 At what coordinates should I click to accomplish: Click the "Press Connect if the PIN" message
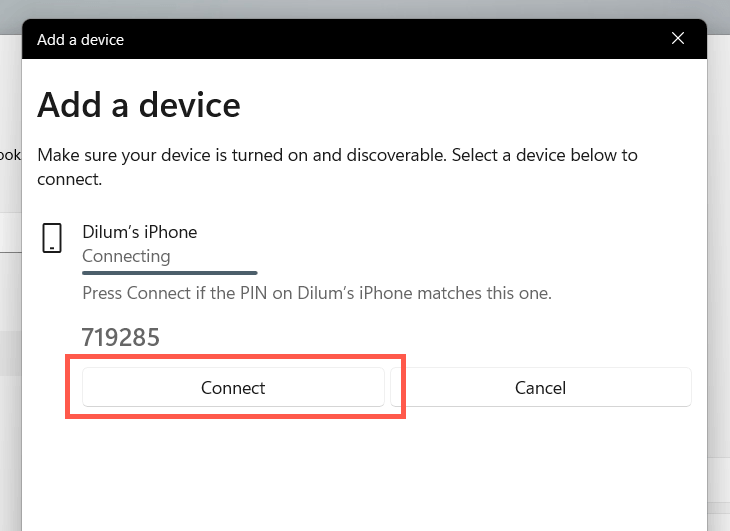tap(317, 294)
